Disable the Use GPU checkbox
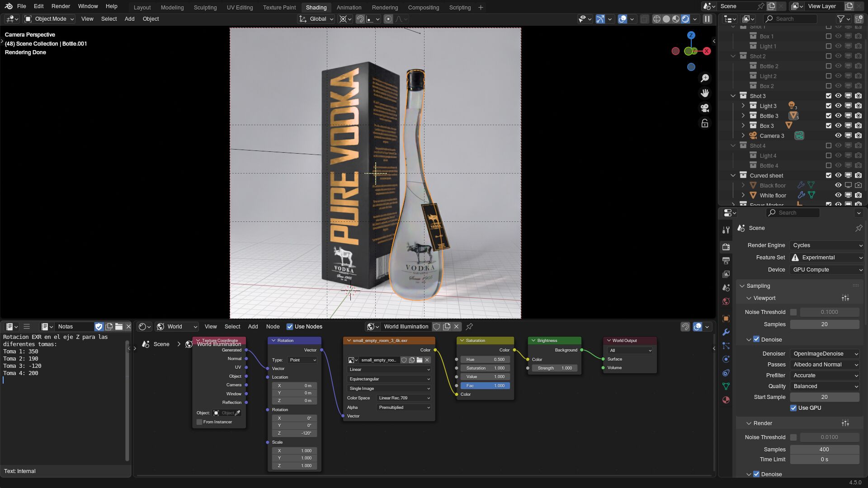The height and width of the screenshot is (488, 868). [x=793, y=408]
